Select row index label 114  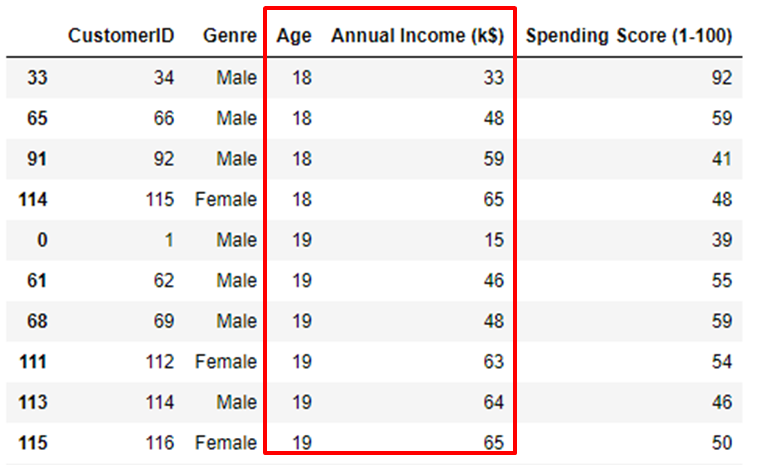point(32,199)
